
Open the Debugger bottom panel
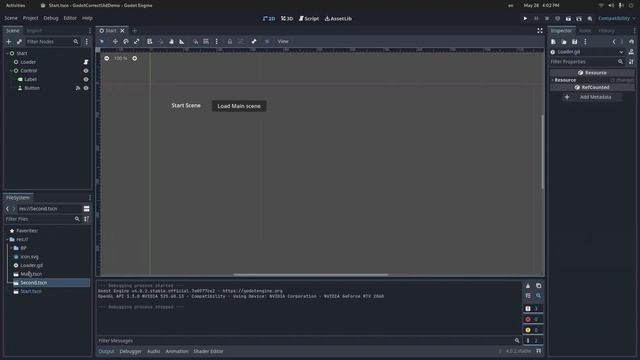131,351
